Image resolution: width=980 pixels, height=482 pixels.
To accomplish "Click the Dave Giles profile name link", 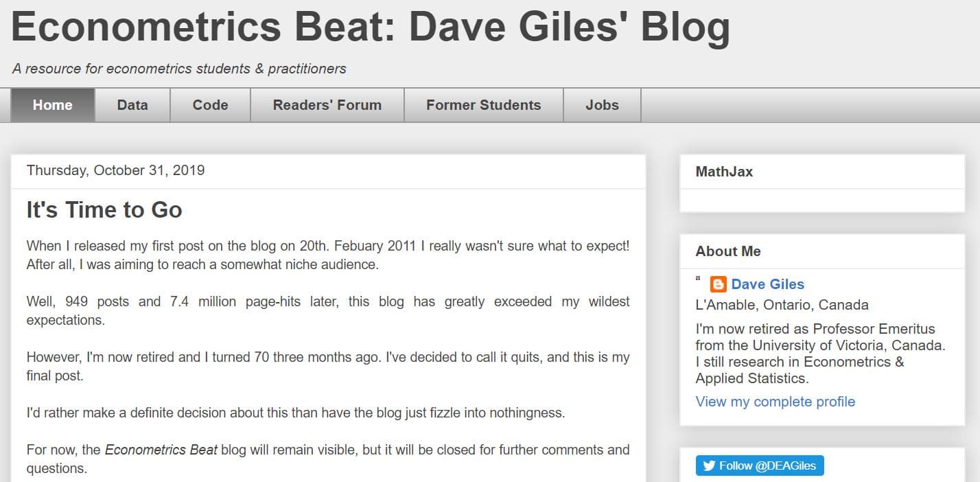I will (768, 284).
